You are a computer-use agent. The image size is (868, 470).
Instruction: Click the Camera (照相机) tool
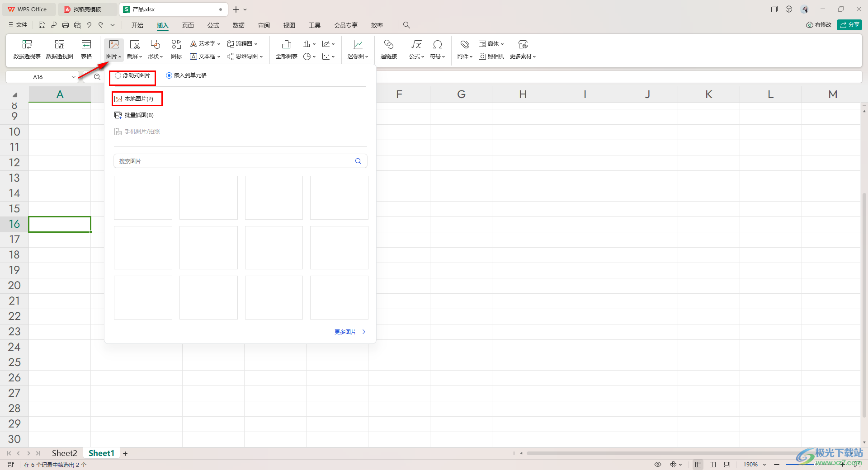click(x=491, y=56)
